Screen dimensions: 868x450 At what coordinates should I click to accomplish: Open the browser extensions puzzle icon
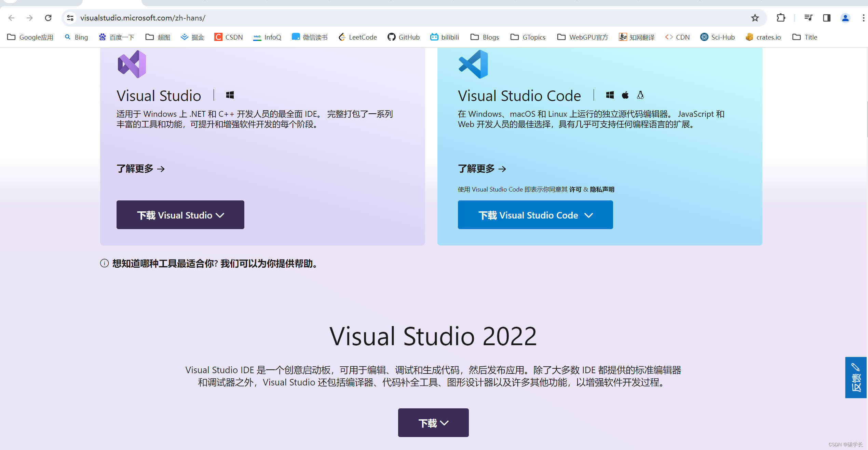781,18
